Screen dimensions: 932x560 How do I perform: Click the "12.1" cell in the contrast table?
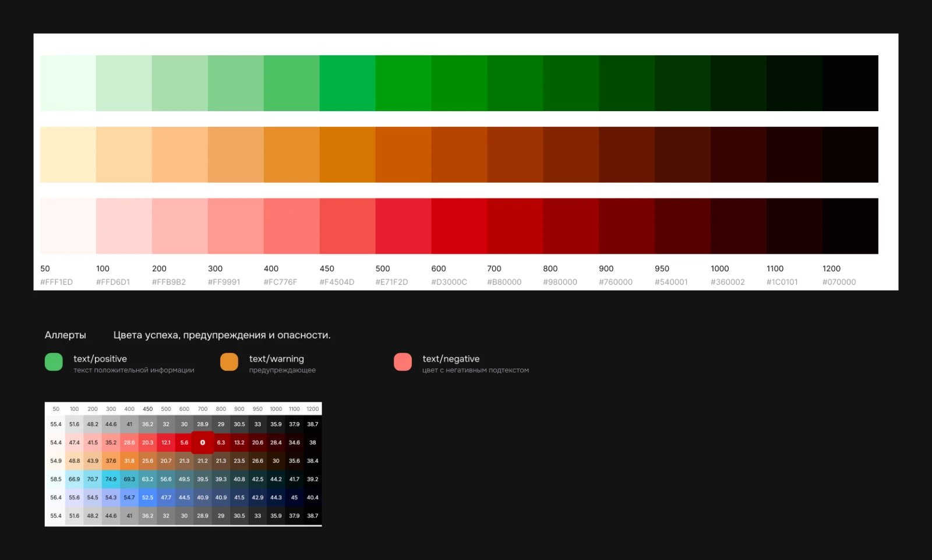(166, 442)
